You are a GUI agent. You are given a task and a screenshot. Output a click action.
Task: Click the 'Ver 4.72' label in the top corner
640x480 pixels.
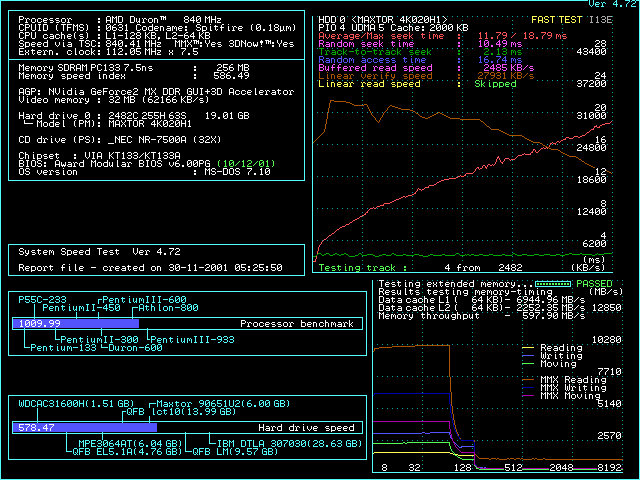(612, 4)
